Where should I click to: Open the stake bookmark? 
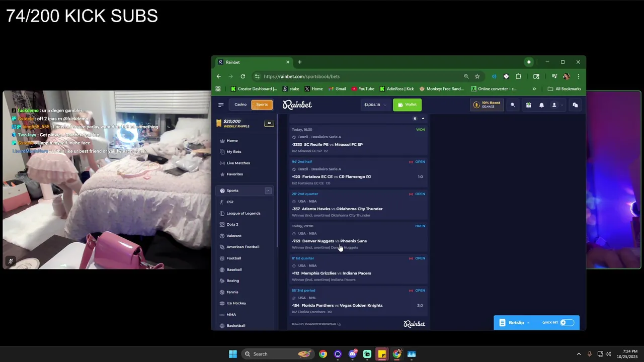point(291,89)
